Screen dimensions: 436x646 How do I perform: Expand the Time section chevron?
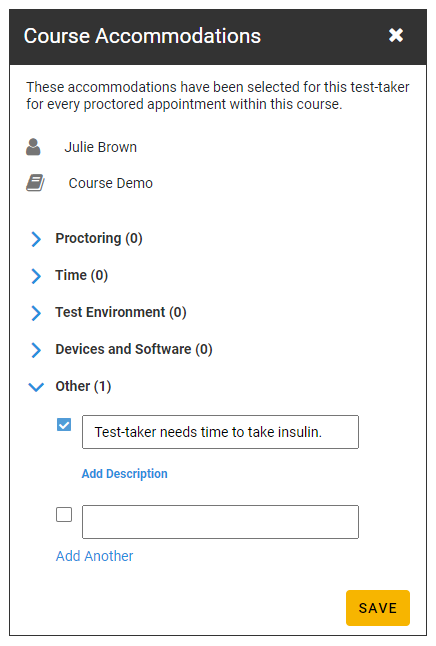click(x=36, y=276)
